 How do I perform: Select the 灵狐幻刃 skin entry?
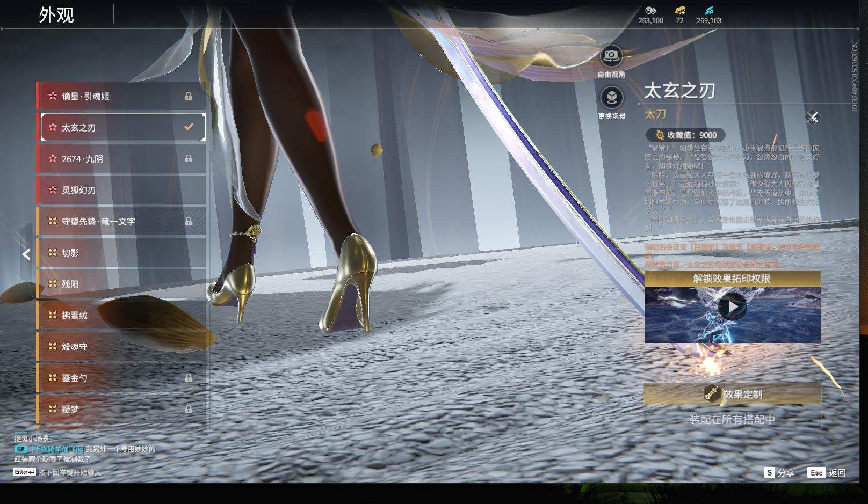coord(121,190)
